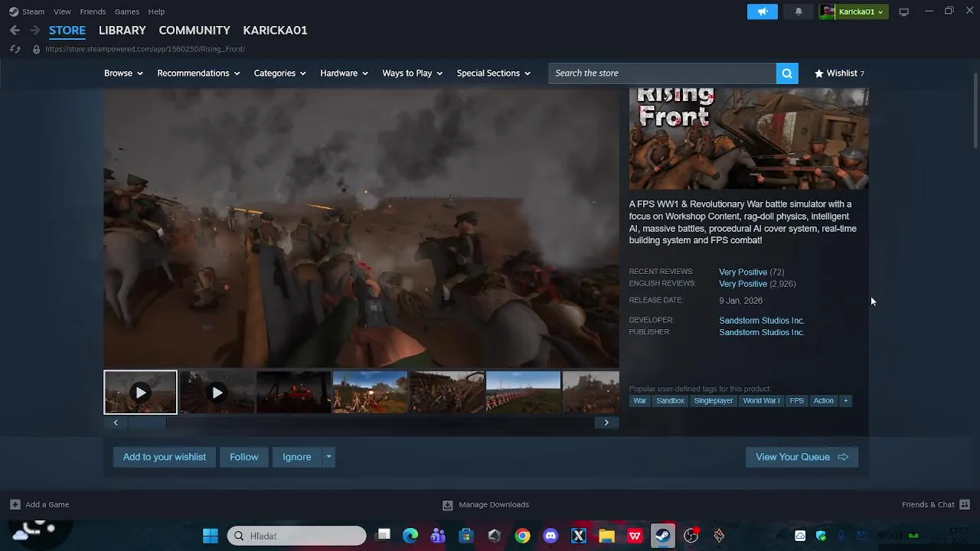Click the Manage Downloads icon

click(448, 504)
